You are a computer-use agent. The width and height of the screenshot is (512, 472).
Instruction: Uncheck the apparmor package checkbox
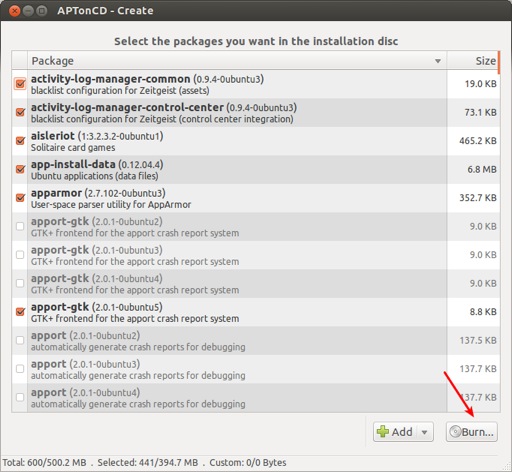point(20,198)
